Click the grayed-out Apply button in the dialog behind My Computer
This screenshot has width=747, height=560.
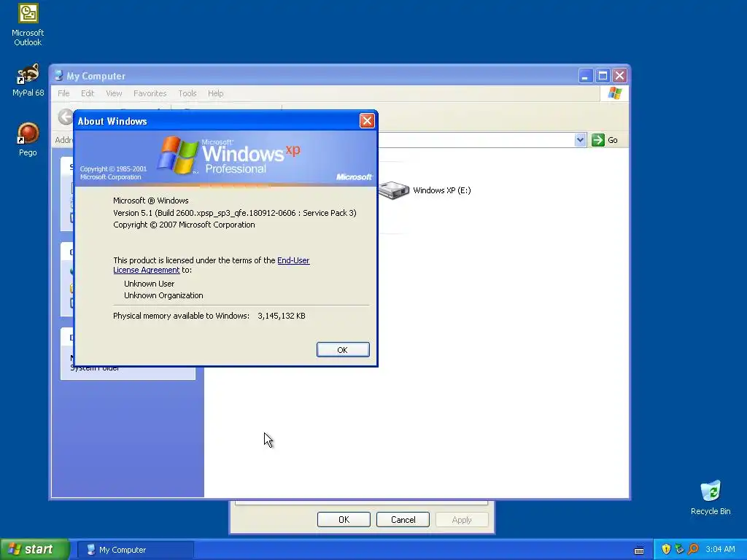[462, 519]
